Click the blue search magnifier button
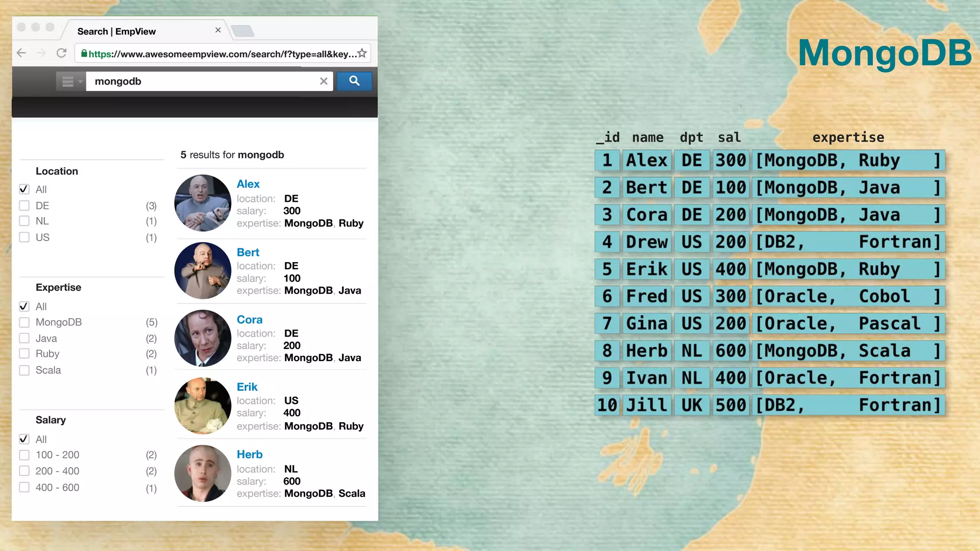 [354, 81]
